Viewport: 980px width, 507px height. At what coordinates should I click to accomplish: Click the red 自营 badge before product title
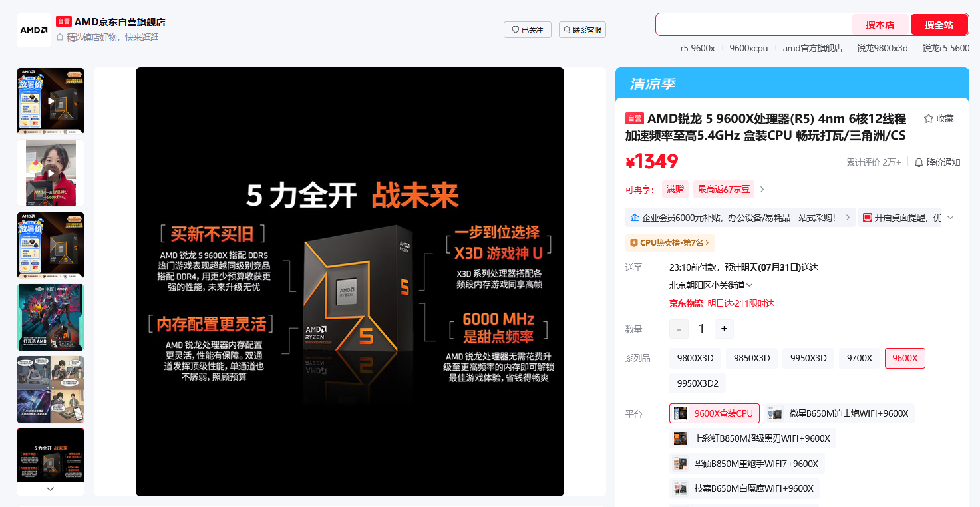point(635,118)
